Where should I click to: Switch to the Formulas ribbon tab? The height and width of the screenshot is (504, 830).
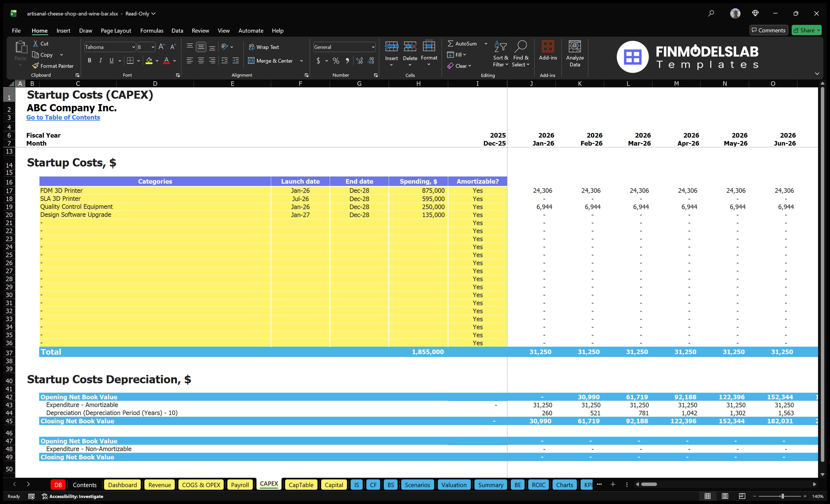152,30
